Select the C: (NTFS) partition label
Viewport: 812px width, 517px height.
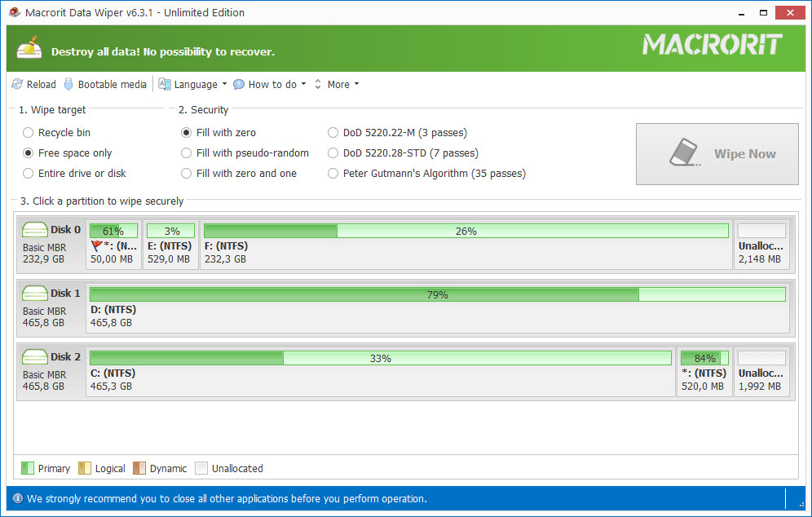(x=113, y=373)
